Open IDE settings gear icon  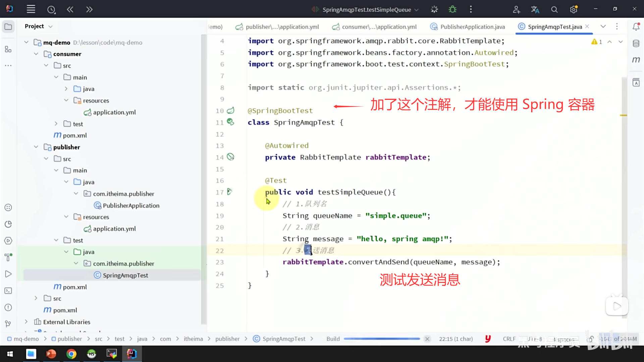tap(574, 10)
